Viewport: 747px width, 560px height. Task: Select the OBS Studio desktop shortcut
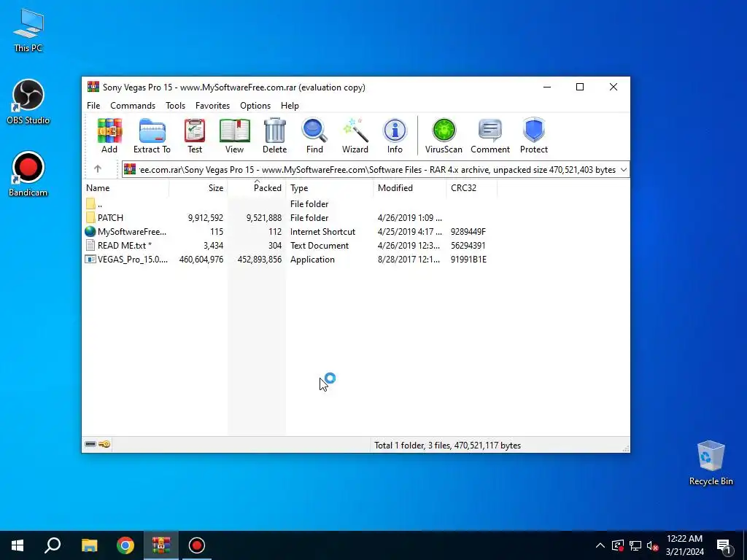click(28, 101)
